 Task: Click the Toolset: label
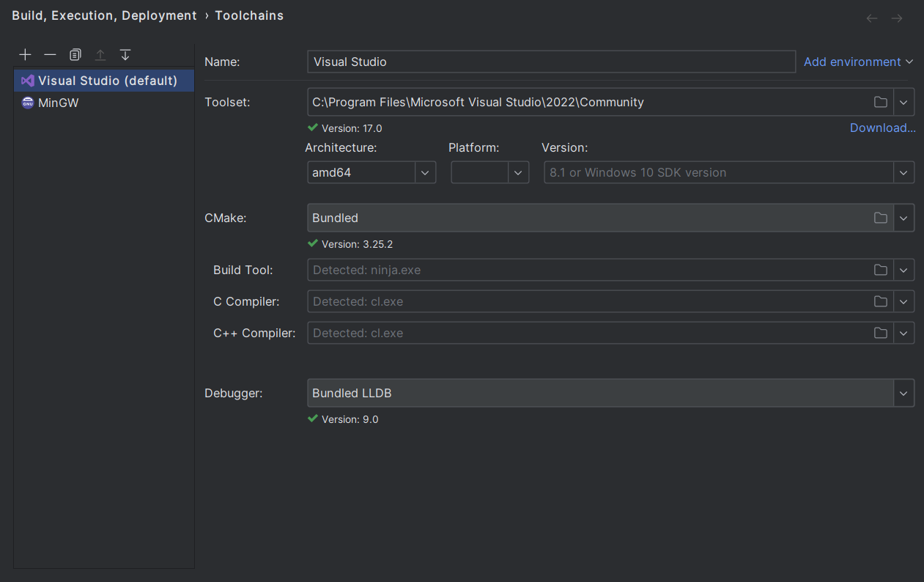227,103
